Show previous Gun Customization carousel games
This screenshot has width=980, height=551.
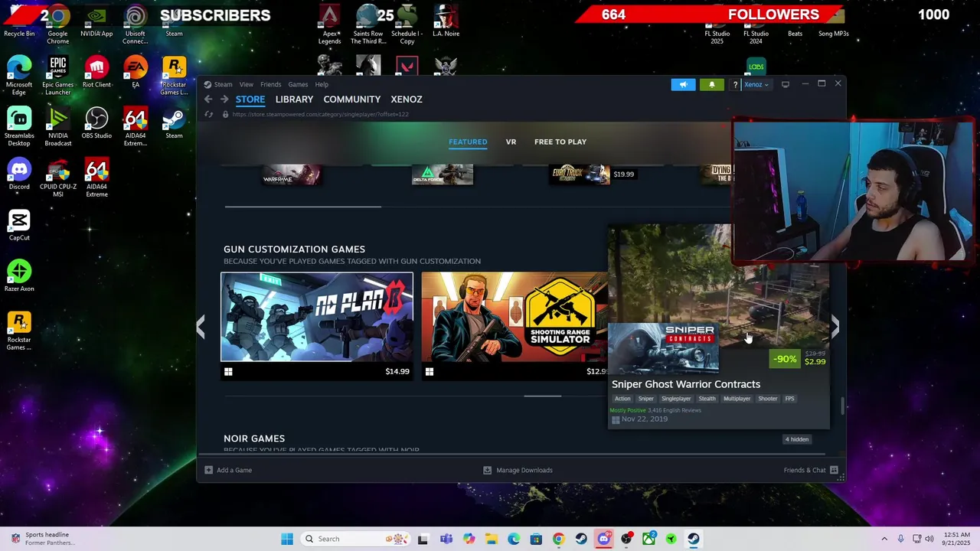click(x=201, y=327)
